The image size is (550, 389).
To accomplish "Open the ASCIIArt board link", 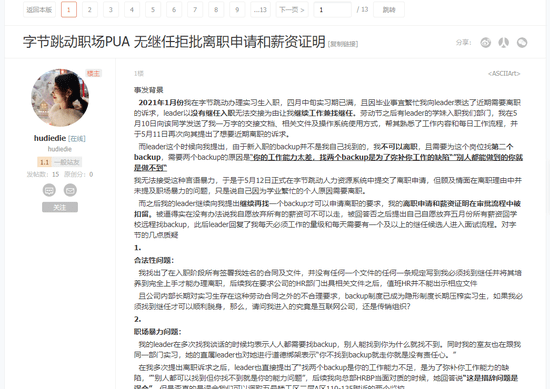I will [504, 73].
